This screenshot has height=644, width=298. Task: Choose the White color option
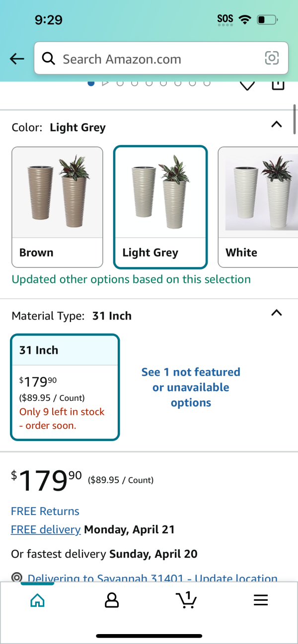[x=258, y=207]
